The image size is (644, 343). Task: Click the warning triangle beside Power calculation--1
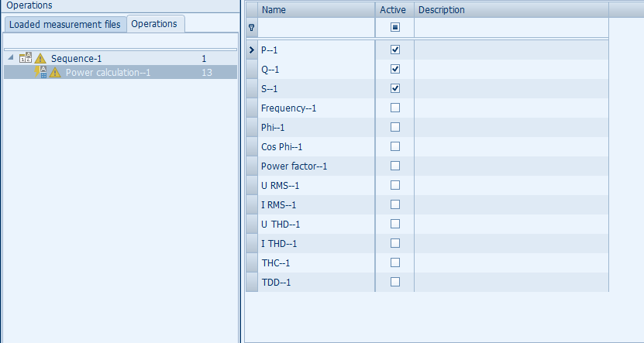pyautogui.click(x=55, y=73)
